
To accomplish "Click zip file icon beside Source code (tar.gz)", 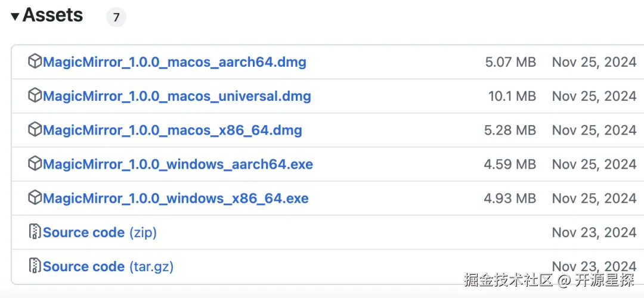I will pos(35,266).
